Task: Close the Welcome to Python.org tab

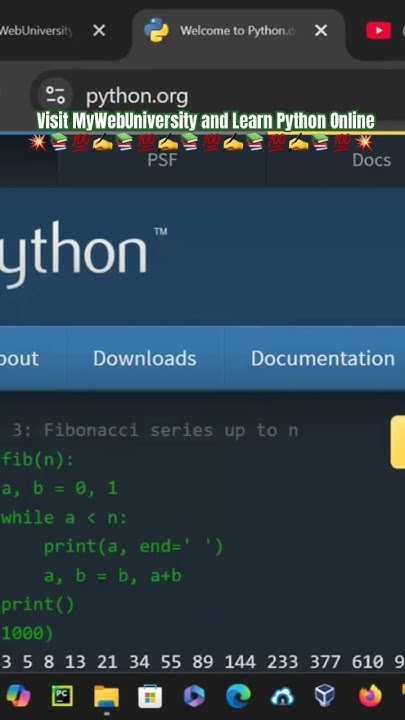Action: pos(321,31)
